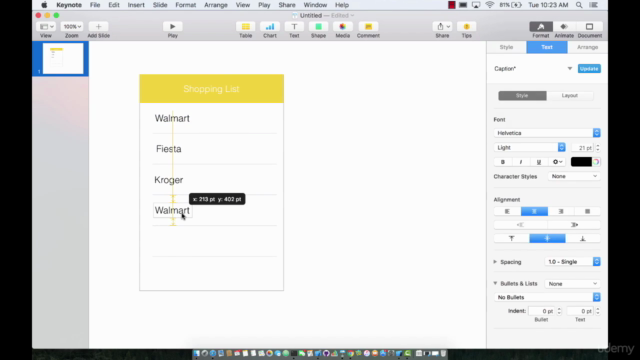Switch to the Text inspector tab
The image size is (640, 360).
click(x=547, y=47)
